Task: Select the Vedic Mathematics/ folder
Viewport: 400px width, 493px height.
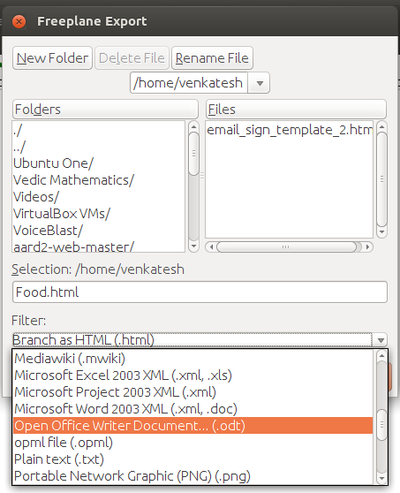Action: coord(98,180)
